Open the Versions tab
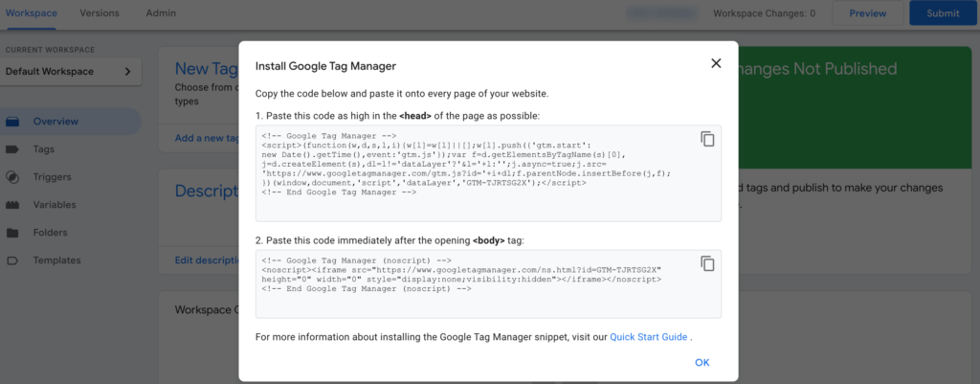This screenshot has height=384, width=980. [100, 13]
